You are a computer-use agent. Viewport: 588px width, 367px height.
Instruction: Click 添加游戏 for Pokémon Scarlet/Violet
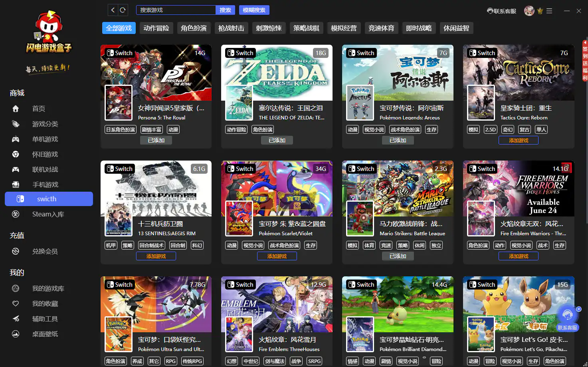(x=277, y=256)
